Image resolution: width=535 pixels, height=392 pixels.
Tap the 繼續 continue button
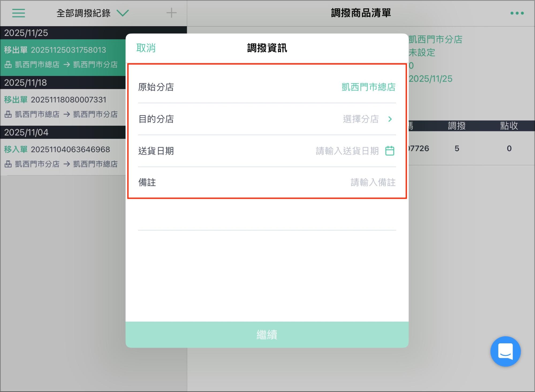(267, 335)
